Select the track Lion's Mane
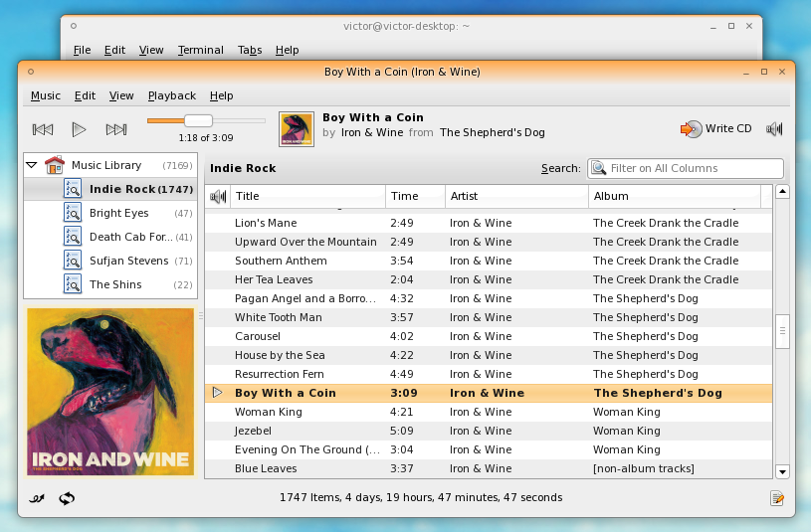This screenshot has height=532, width=811. [x=489, y=223]
